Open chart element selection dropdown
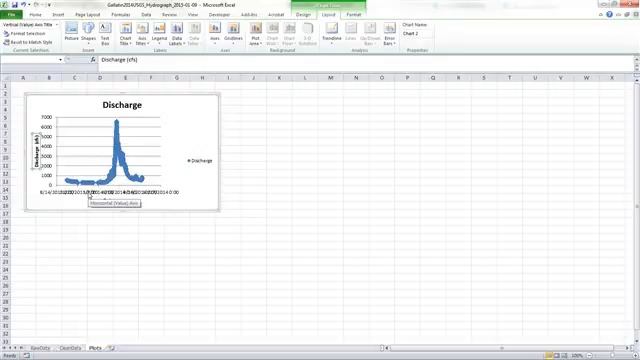Image resolution: width=640 pixels, height=360 pixels. pyautogui.click(x=57, y=25)
